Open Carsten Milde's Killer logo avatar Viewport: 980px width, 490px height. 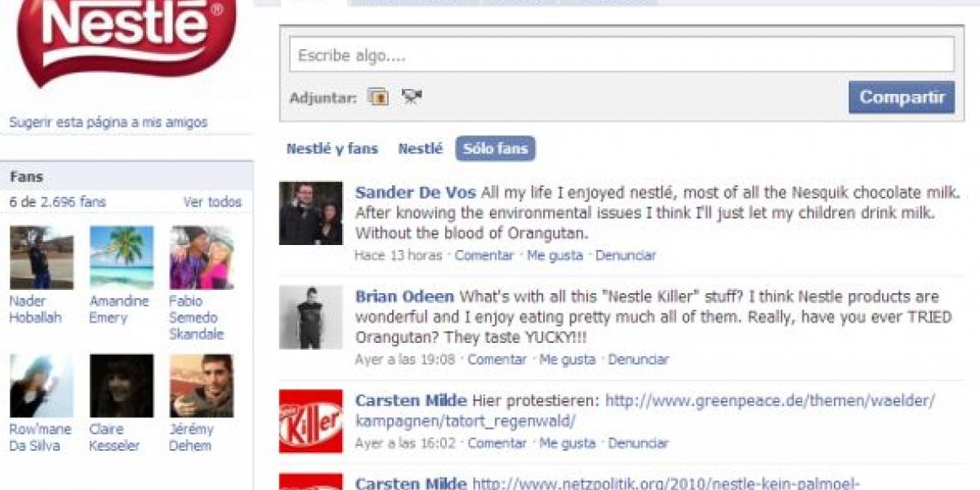[311, 421]
